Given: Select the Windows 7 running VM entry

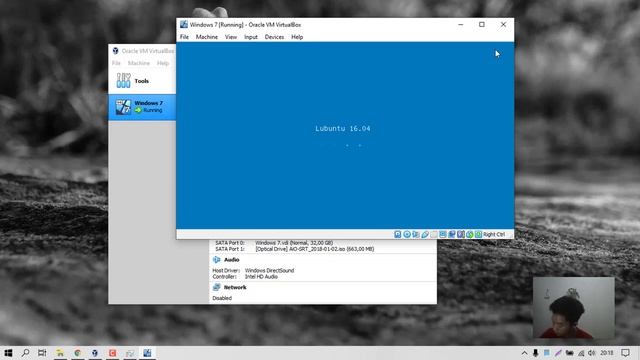Looking at the screenshot, I should 142,107.
